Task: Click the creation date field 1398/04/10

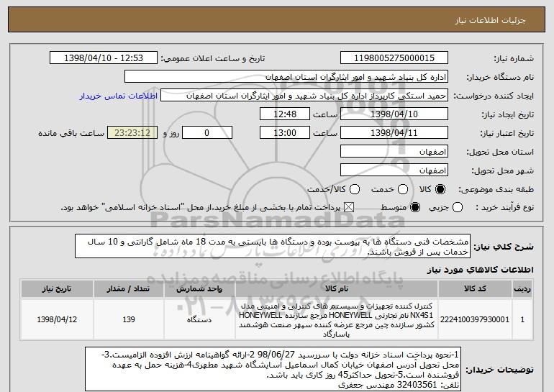Action: (x=394, y=114)
